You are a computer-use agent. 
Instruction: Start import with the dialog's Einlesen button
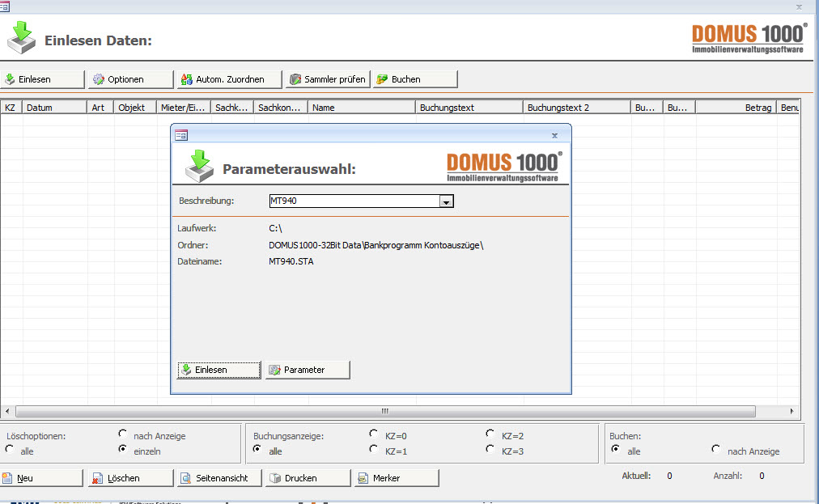219,370
